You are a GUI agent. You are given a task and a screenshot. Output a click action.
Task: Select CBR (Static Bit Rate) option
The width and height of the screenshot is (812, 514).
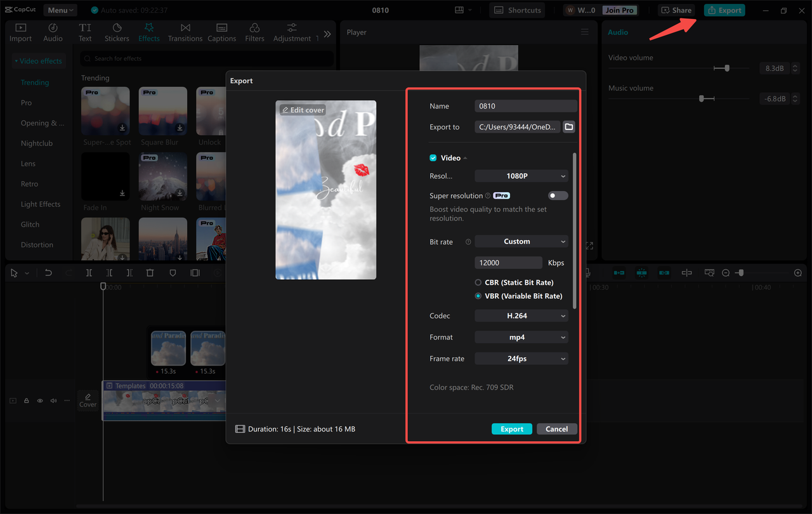tap(478, 282)
